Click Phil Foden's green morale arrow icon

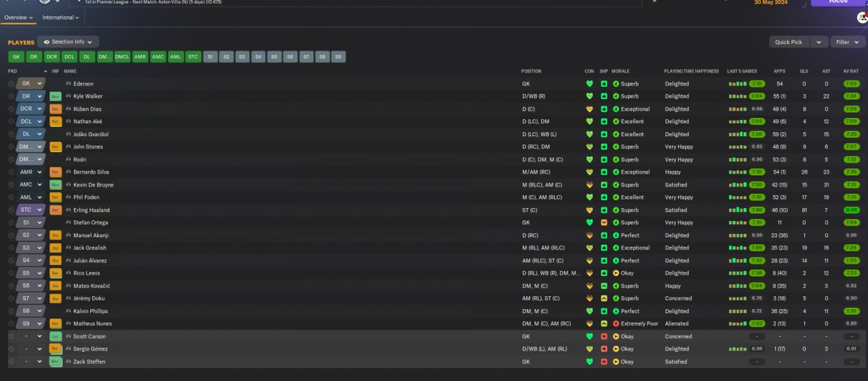tap(616, 197)
